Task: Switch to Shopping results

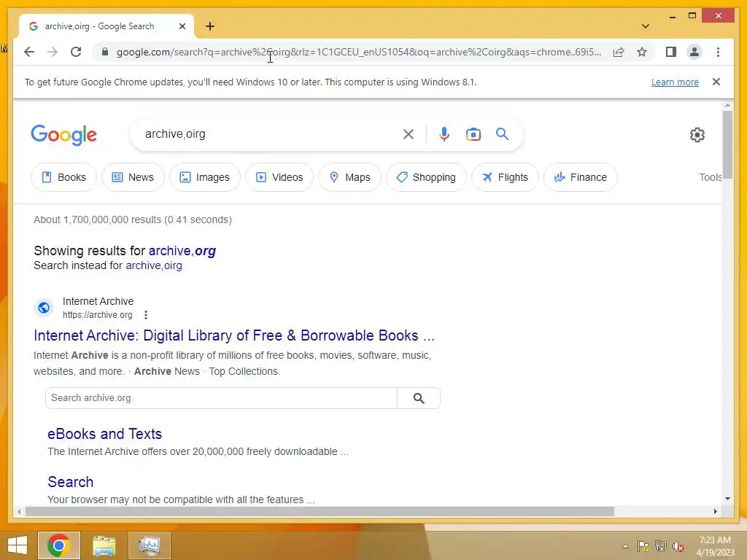Action: click(426, 177)
